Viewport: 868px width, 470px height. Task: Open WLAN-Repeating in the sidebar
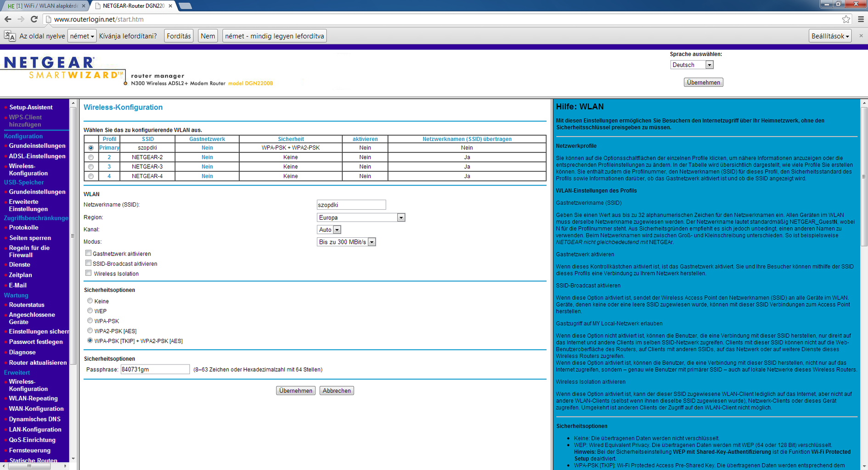tap(34, 398)
